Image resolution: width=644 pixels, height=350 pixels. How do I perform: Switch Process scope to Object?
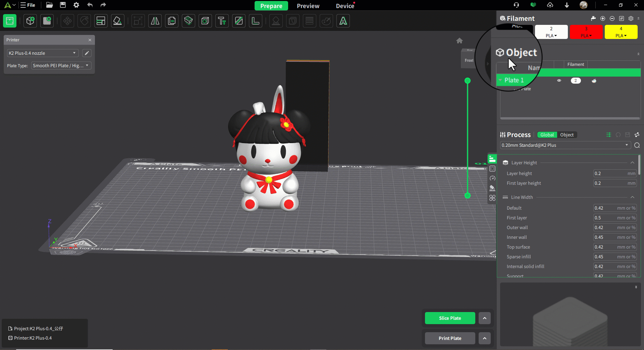pos(567,135)
